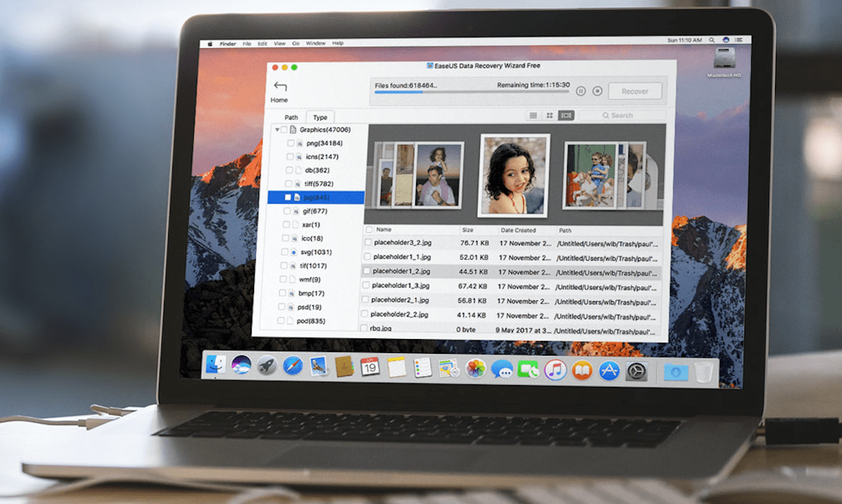Check the box for placeholder3_2.jpg

pyautogui.click(x=368, y=243)
